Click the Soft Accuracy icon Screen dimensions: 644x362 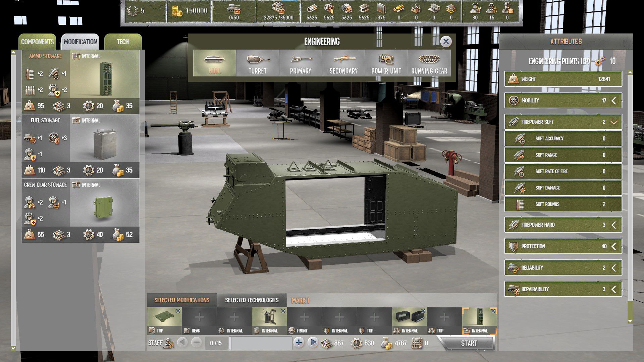pyautogui.click(x=520, y=138)
